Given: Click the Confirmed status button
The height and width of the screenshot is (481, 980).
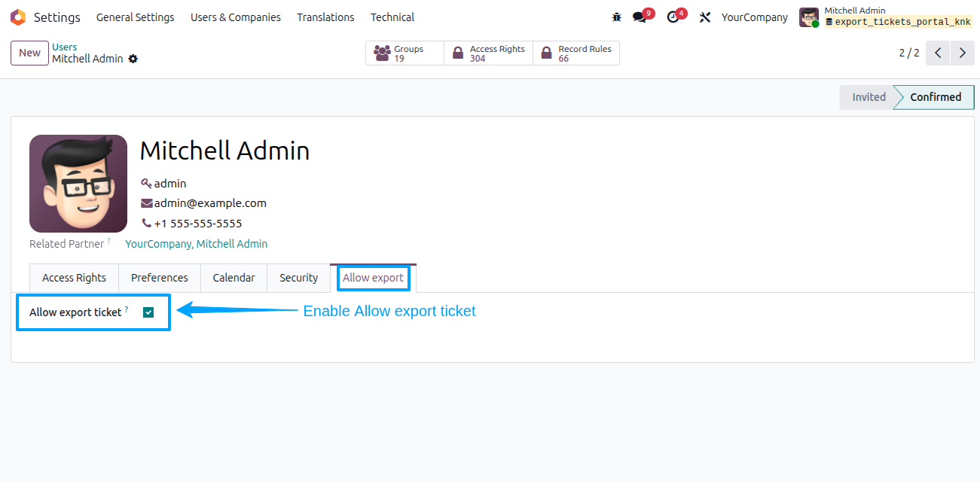Looking at the screenshot, I should point(936,97).
